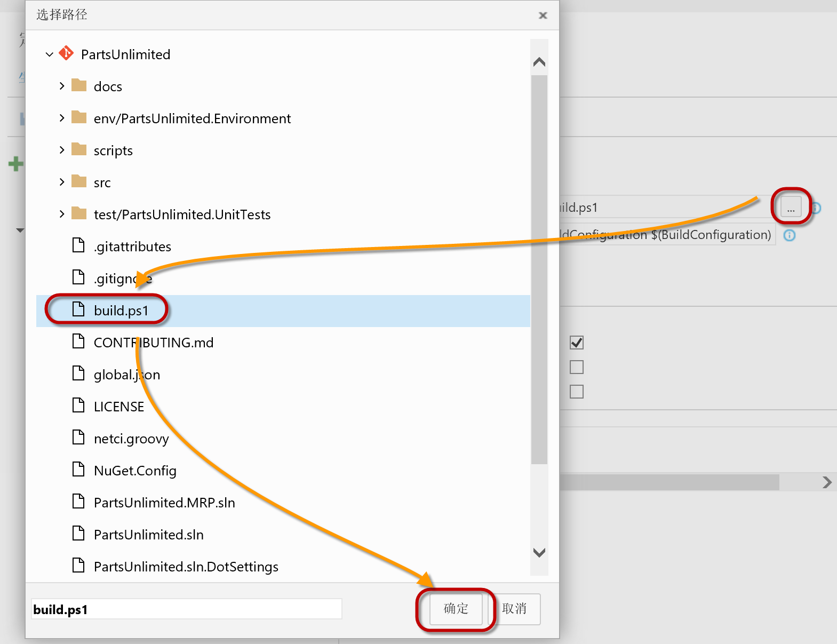Open path browser with ellipsis button

coord(791,206)
